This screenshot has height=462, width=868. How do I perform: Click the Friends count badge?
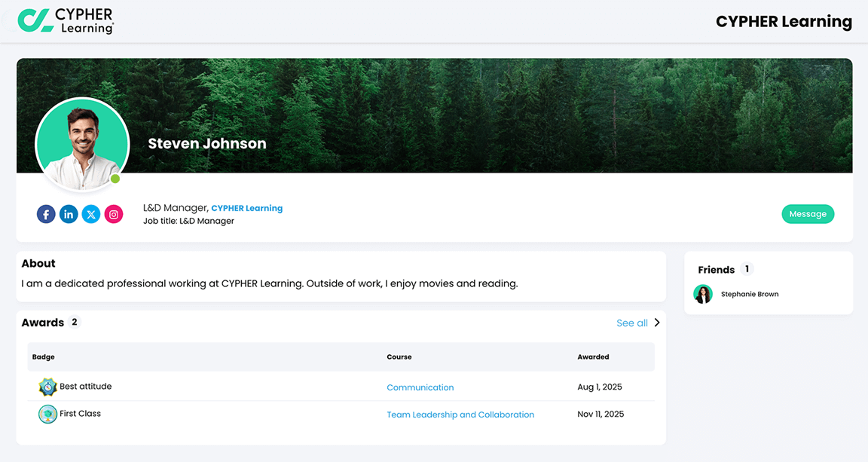[x=746, y=269]
